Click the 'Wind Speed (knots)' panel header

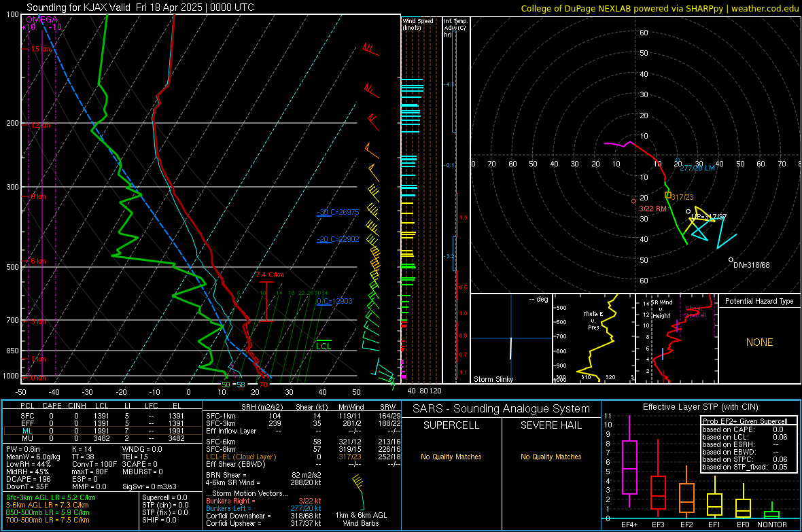pos(418,24)
